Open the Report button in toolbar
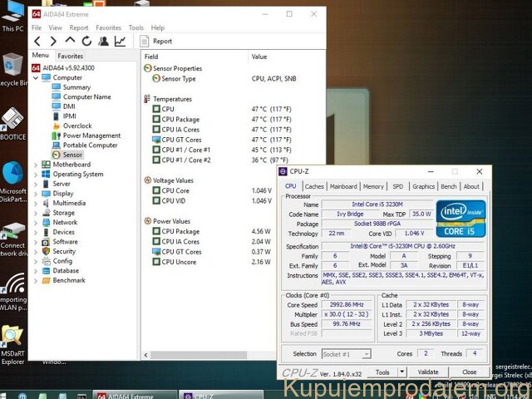532x399 pixels. 156,41
